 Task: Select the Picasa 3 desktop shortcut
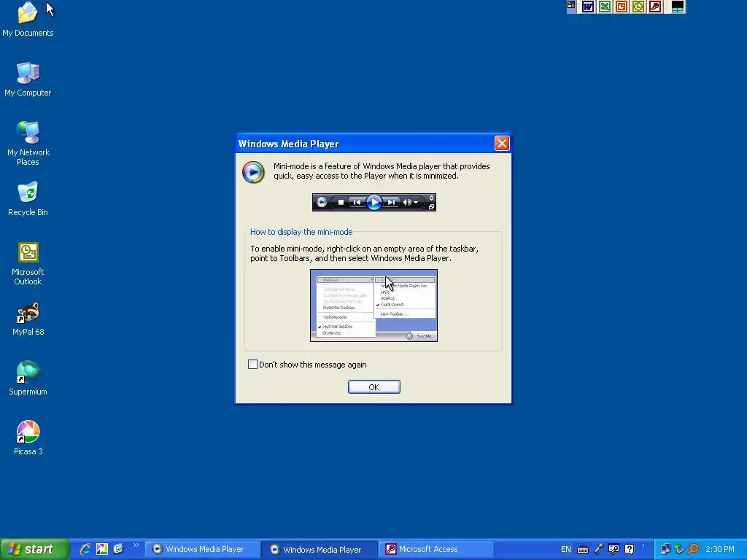point(28,438)
